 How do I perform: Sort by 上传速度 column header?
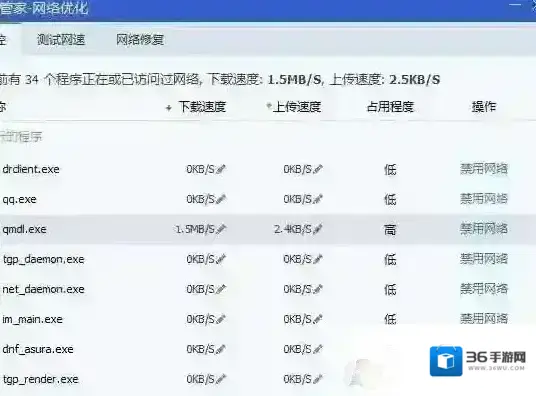point(297,107)
